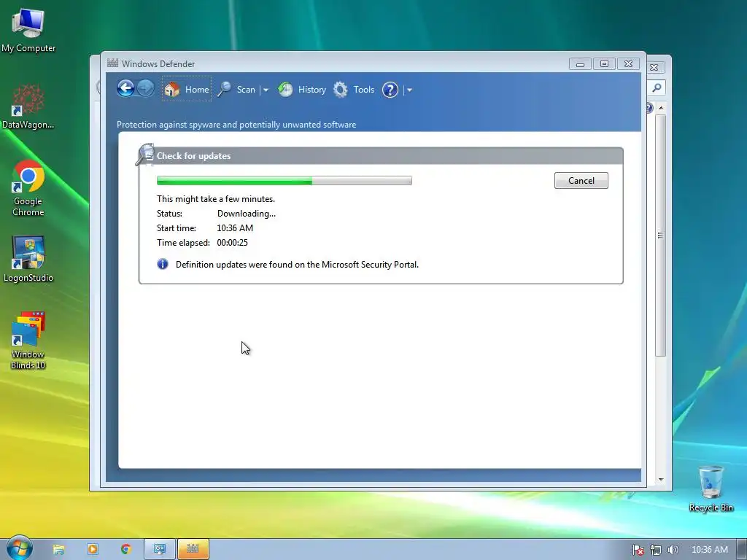
Task: Launch Chrome from the taskbar
Action: tap(125, 549)
